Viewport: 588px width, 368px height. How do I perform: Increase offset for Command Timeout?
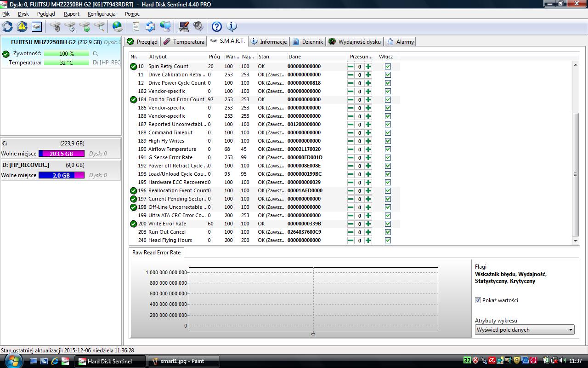tap(368, 133)
